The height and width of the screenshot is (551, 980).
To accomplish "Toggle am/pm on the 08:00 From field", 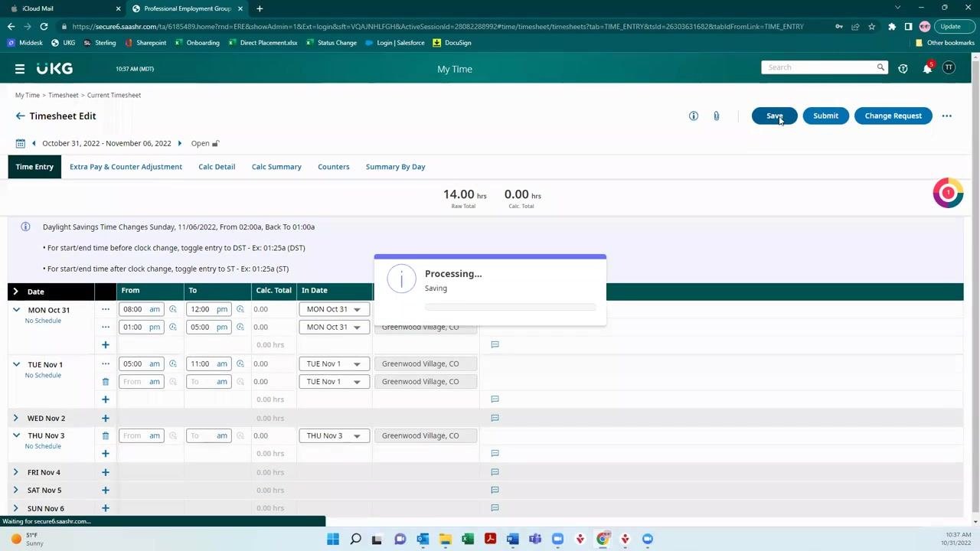I will tap(155, 309).
